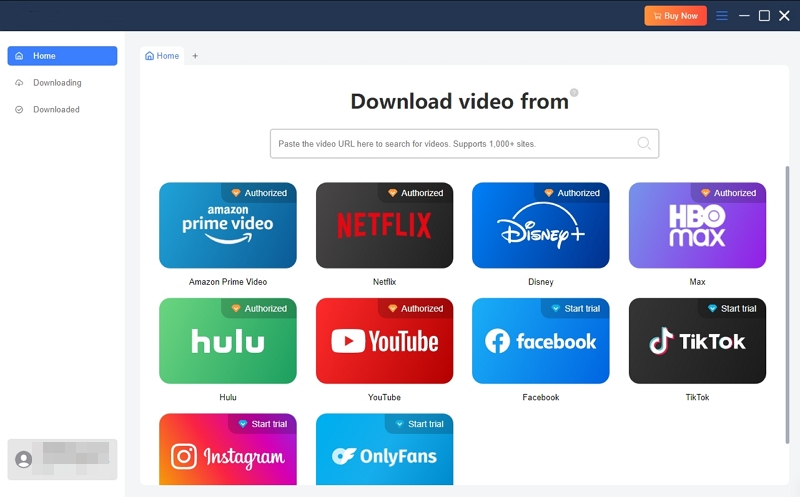Click the help question mark beside the title

pos(574,92)
